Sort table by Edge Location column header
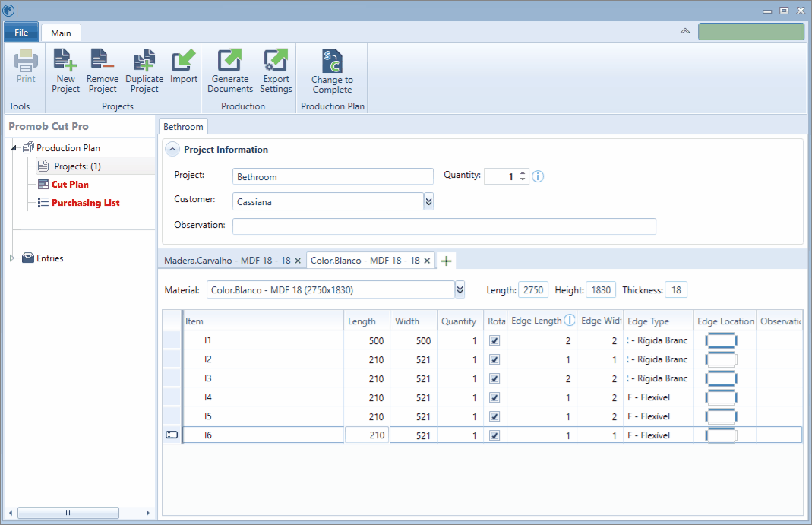The height and width of the screenshot is (525, 812). [725, 321]
